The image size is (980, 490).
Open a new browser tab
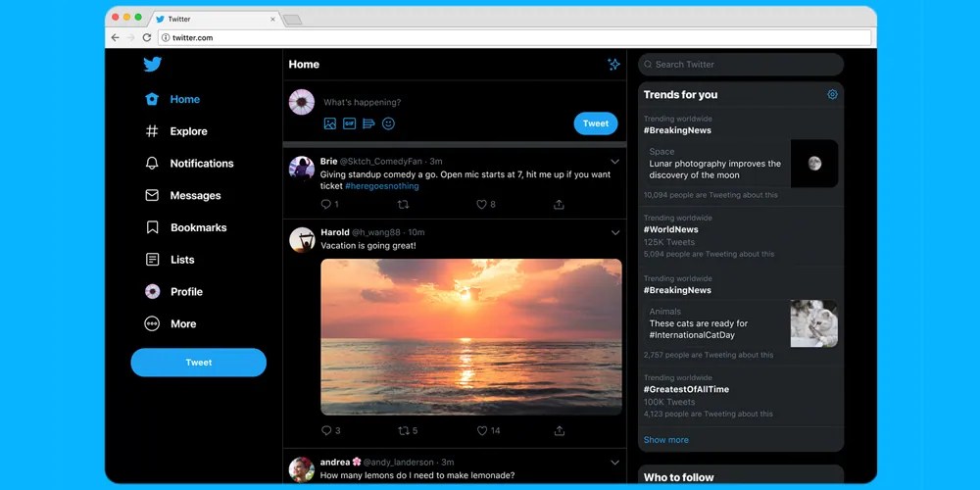292,20
